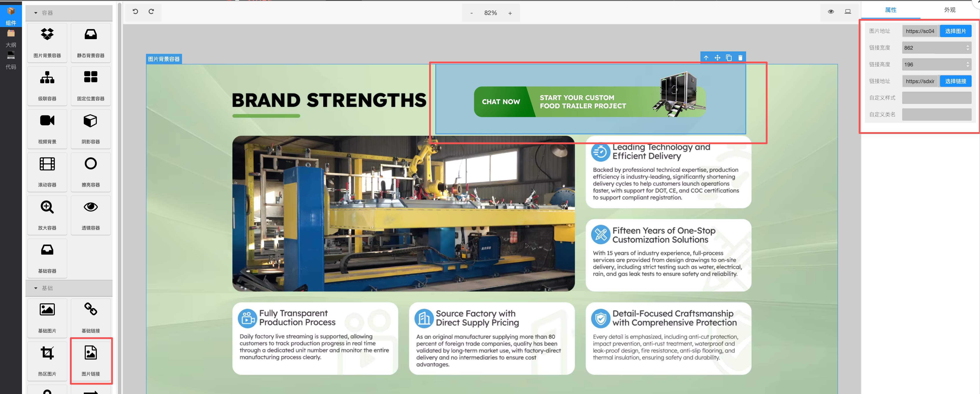Open the 代码 code view

tap(11, 60)
